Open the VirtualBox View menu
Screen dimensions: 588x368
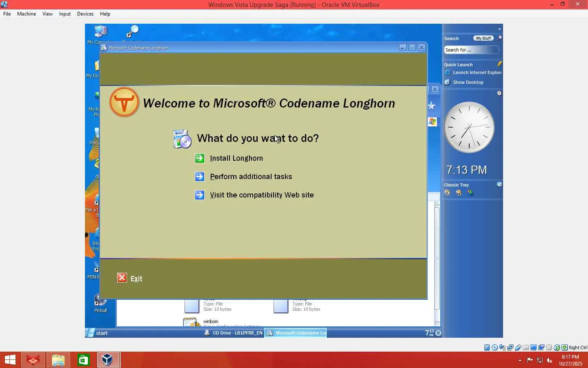tap(47, 14)
